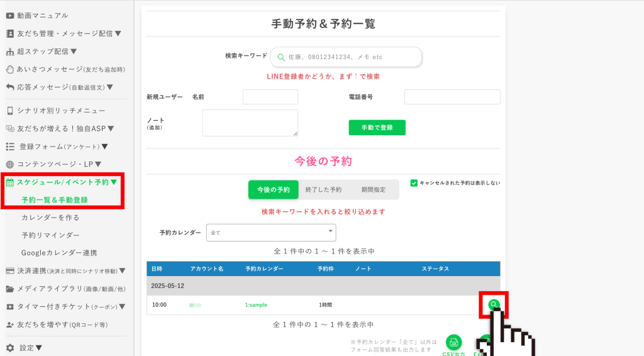This screenshot has height=356, width=644.
Task: Click the scenario rich menu phone icon
Action: coord(10,111)
